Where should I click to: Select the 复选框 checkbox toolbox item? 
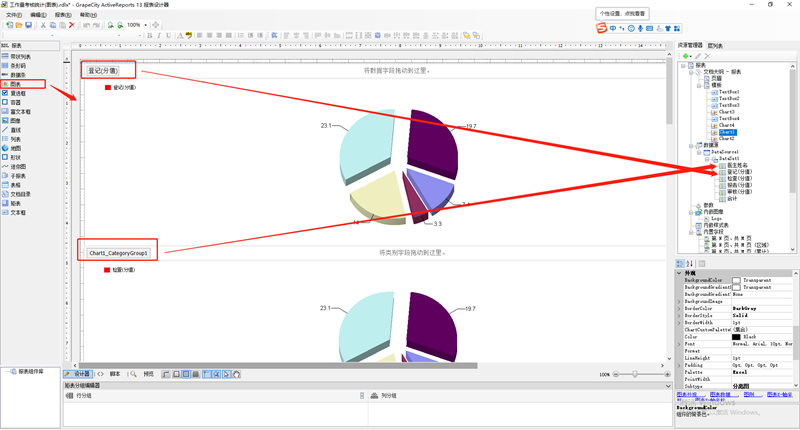[x=18, y=93]
